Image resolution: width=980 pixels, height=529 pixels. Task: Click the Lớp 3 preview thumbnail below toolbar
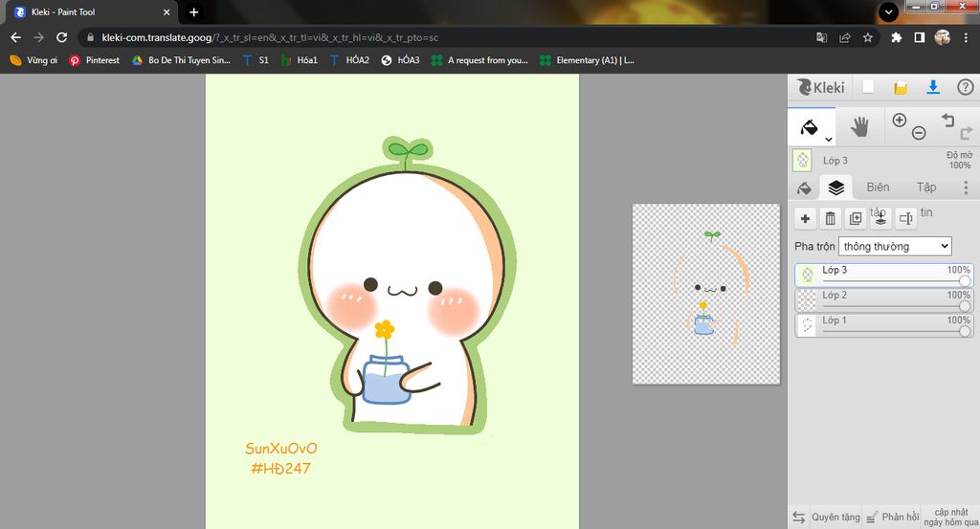pos(803,161)
